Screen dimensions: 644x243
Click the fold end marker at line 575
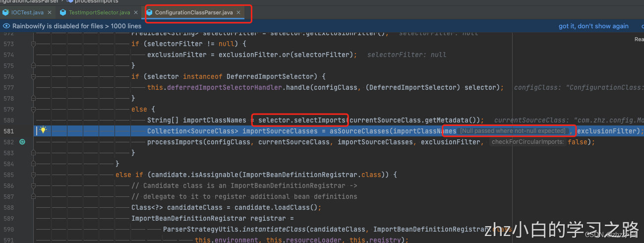tap(33, 65)
